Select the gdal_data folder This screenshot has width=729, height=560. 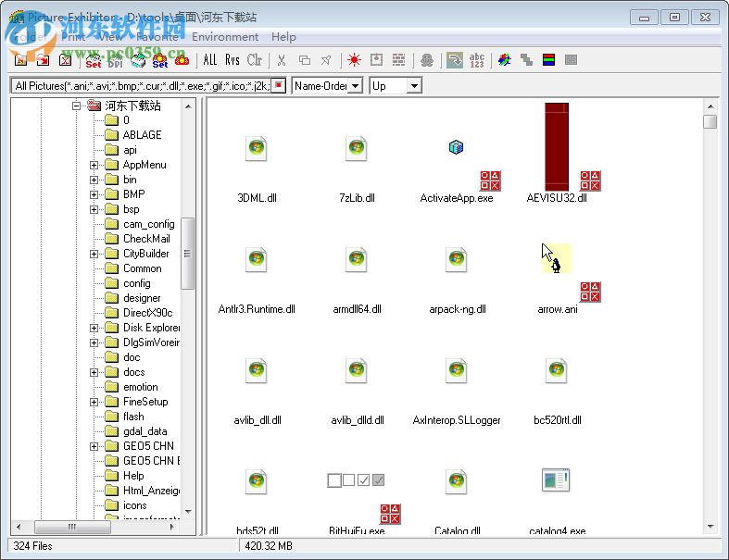coord(145,431)
